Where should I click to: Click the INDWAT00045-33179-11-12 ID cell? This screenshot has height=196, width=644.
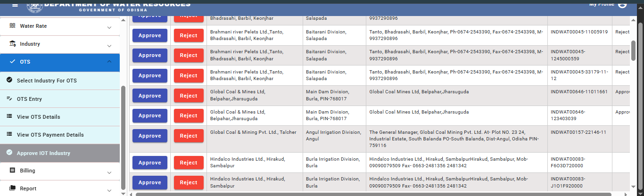click(x=579, y=75)
